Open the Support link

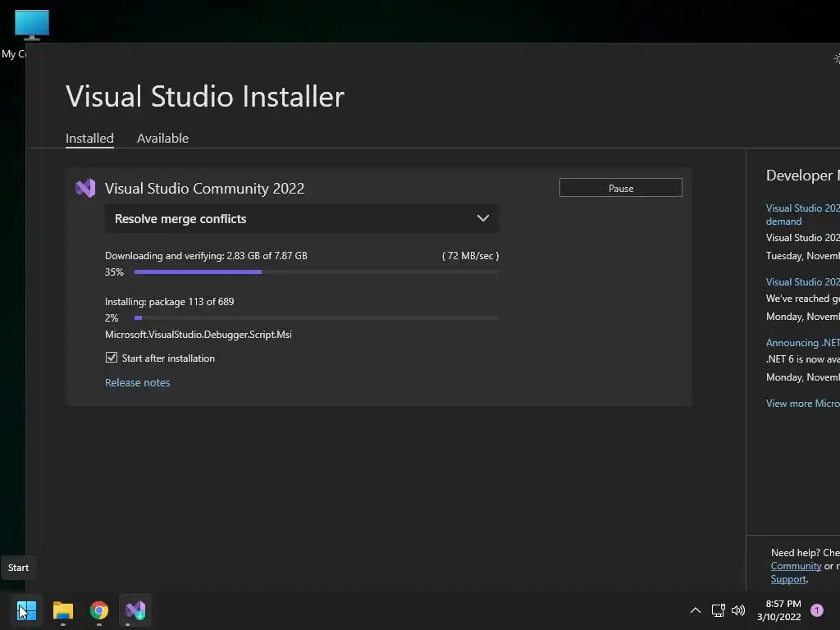point(788,579)
